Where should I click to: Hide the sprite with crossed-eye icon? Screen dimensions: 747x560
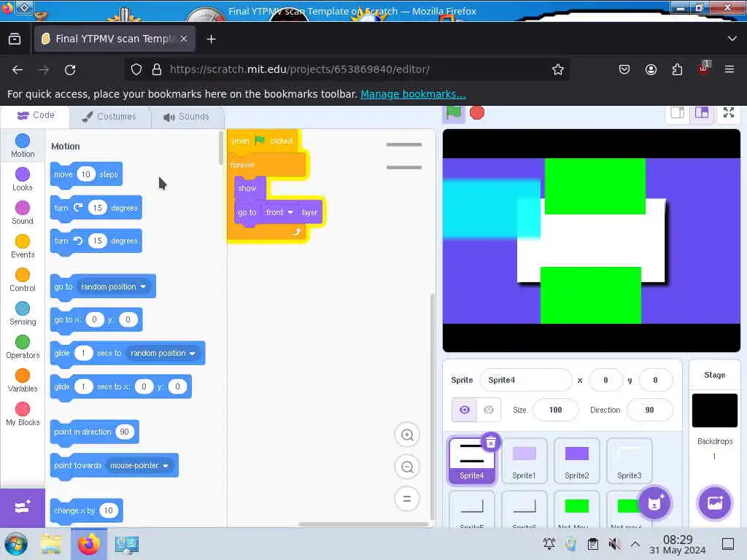489,410
